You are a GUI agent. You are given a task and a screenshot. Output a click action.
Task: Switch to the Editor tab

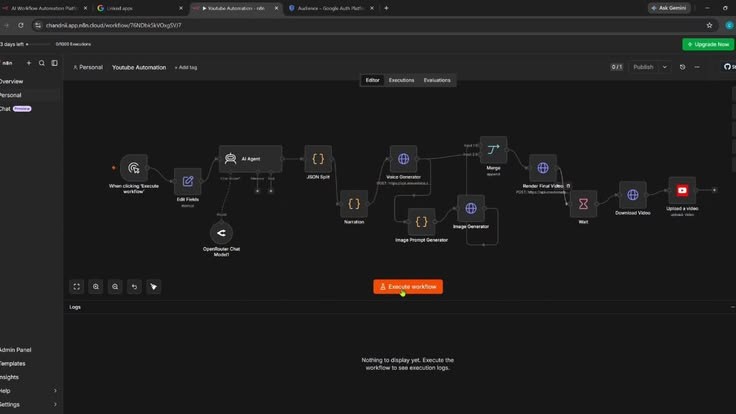click(373, 80)
